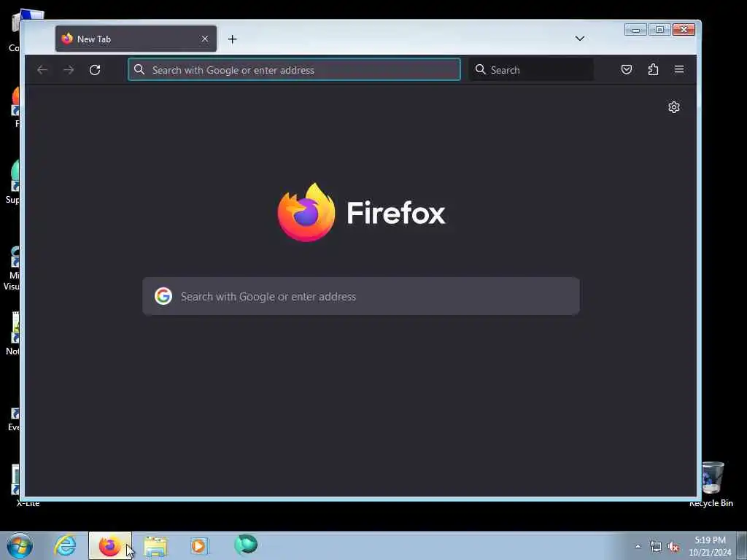Viewport: 747px width, 560px height.
Task: Open the network tray icon
Action: coord(656,547)
